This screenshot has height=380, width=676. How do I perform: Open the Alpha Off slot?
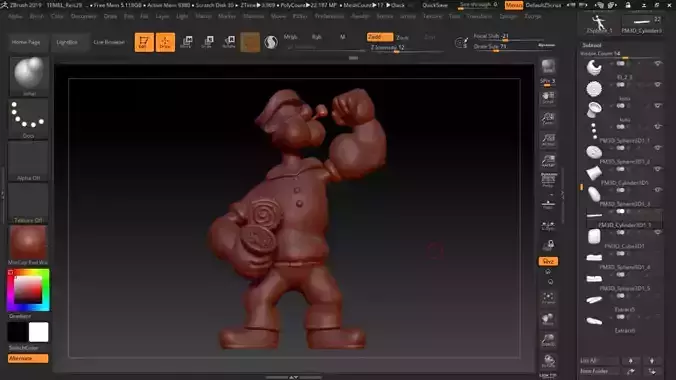coord(28,161)
